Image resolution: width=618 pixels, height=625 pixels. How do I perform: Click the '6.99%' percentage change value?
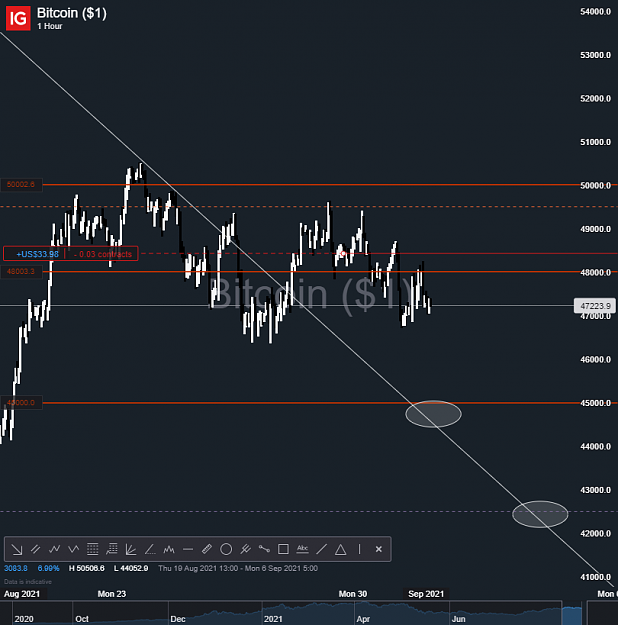pyautogui.click(x=48, y=568)
